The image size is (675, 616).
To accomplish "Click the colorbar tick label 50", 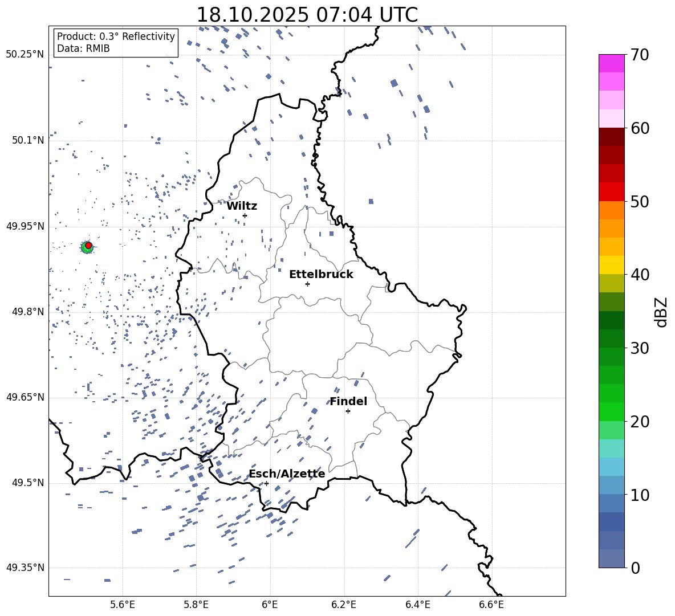I will [640, 201].
